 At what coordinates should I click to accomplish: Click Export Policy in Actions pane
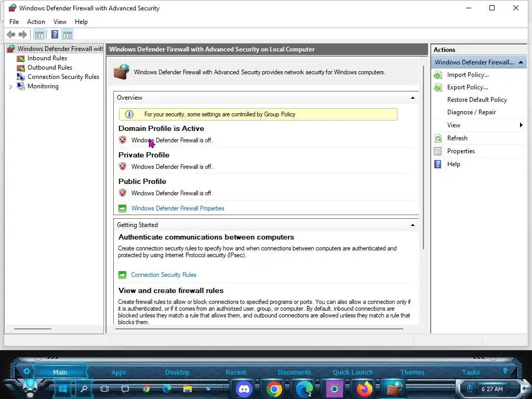click(x=468, y=87)
